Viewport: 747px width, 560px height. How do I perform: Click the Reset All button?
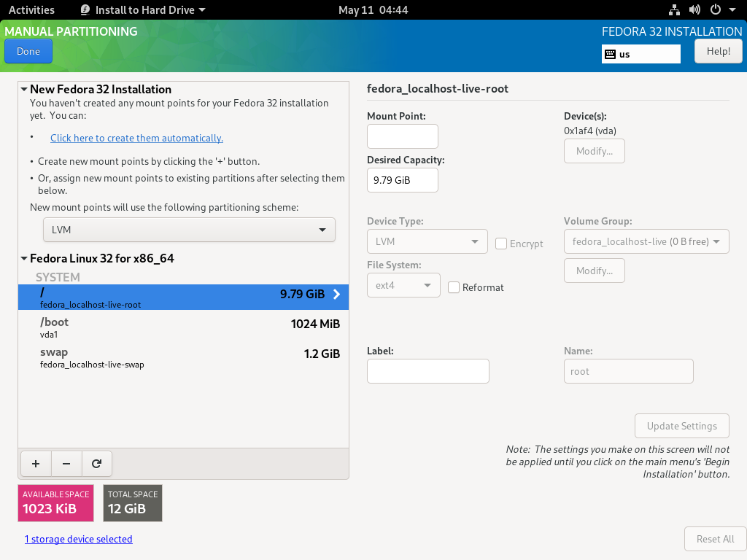click(715, 539)
